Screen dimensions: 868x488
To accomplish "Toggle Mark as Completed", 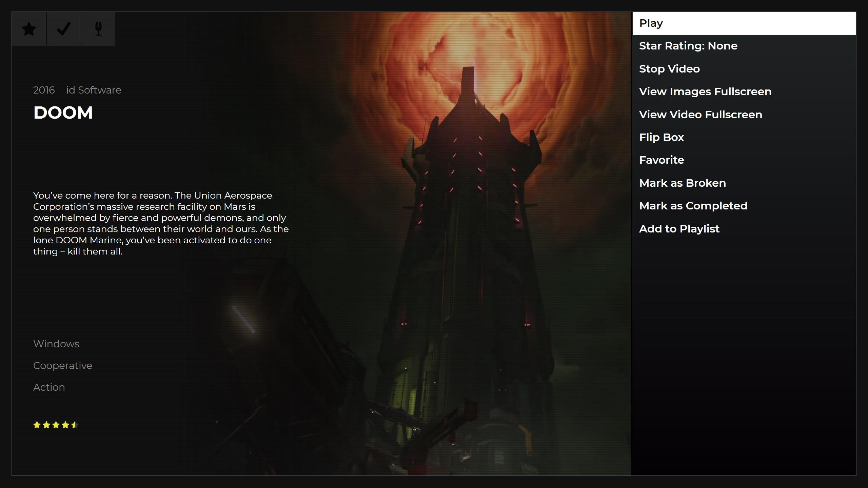I will pos(744,206).
